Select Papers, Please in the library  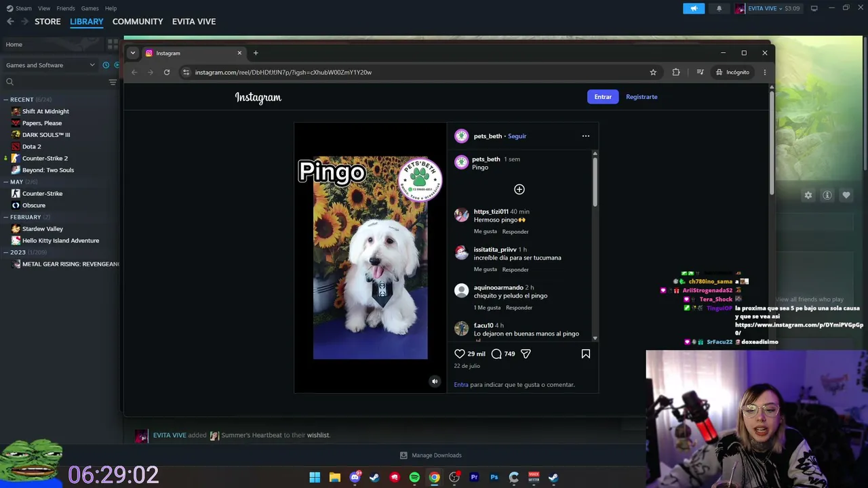tap(42, 123)
